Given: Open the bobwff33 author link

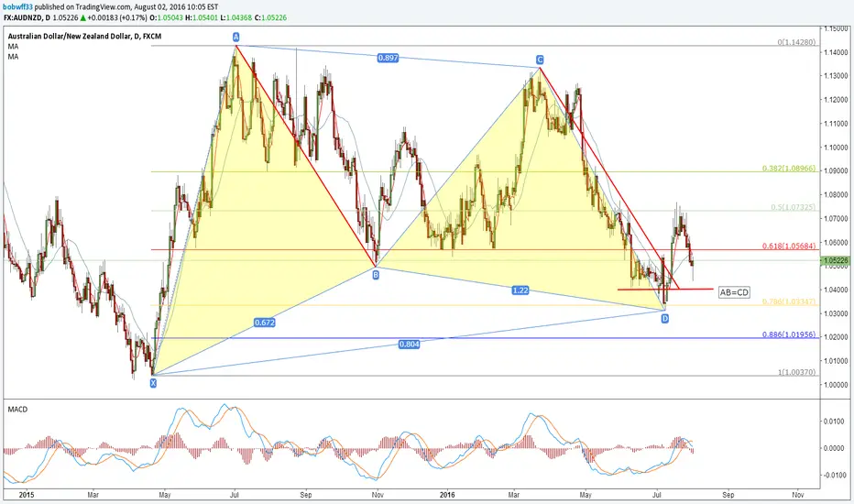Looking at the screenshot, I should 18,7.
